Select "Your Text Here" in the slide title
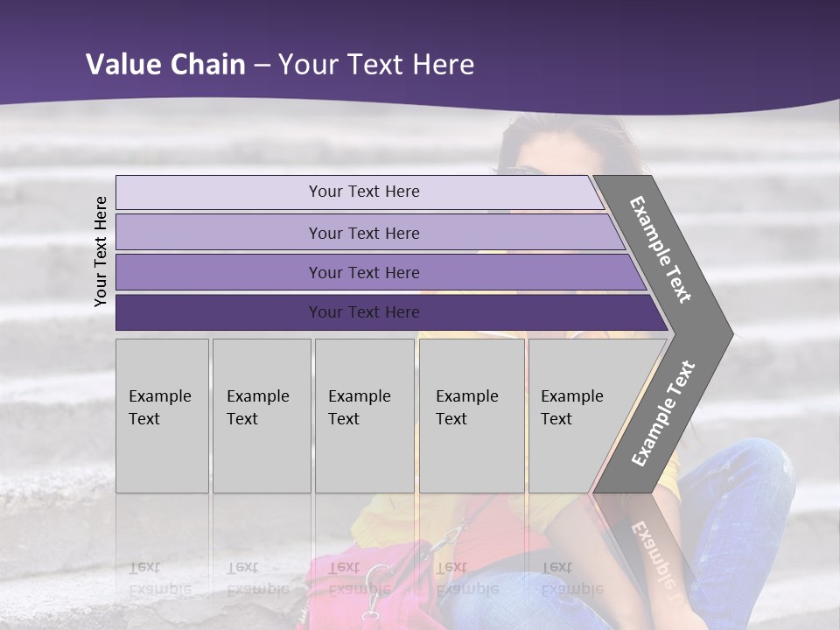The height and width of the screenshot is (630, 840). [x=376, y=65]
